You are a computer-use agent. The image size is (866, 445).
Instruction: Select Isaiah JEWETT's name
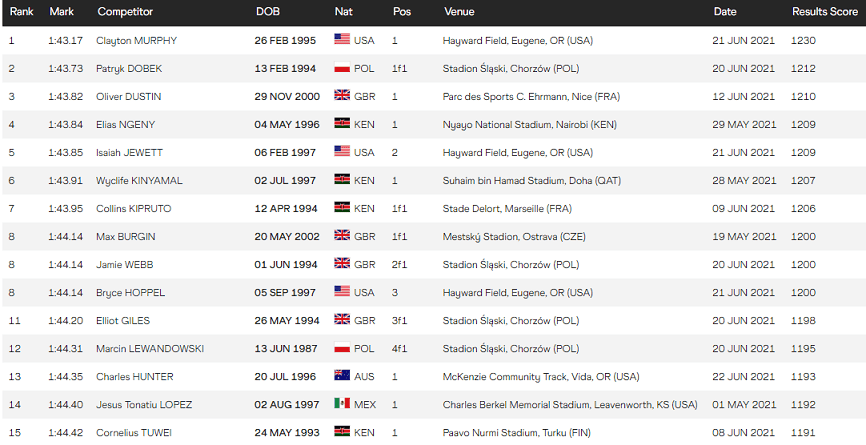tap(129, 152)
